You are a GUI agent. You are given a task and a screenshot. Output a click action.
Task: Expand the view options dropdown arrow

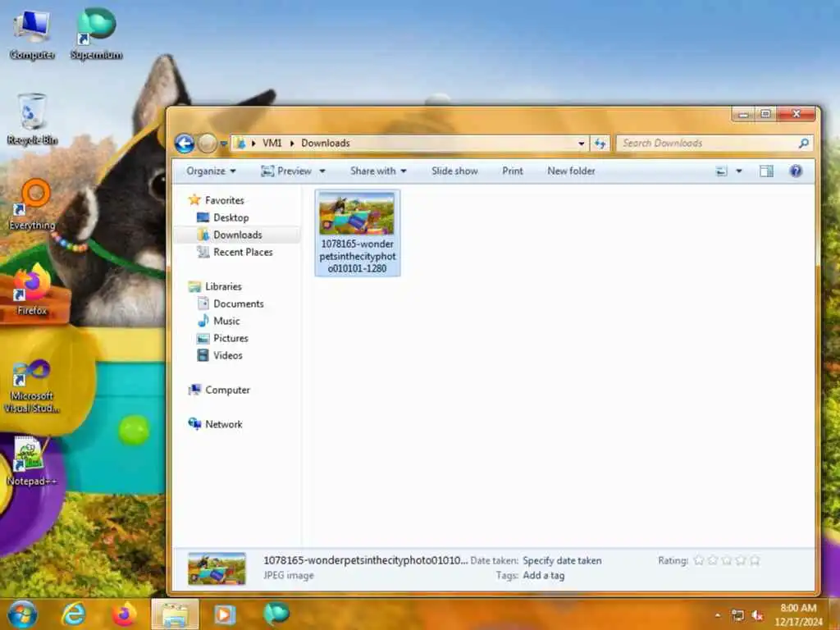point(739,171)
